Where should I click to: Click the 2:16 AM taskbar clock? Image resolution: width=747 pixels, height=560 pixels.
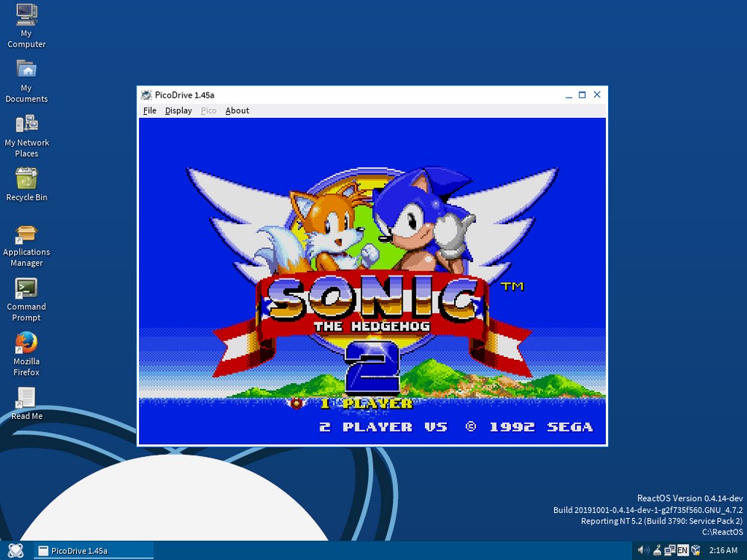(722, 550)
